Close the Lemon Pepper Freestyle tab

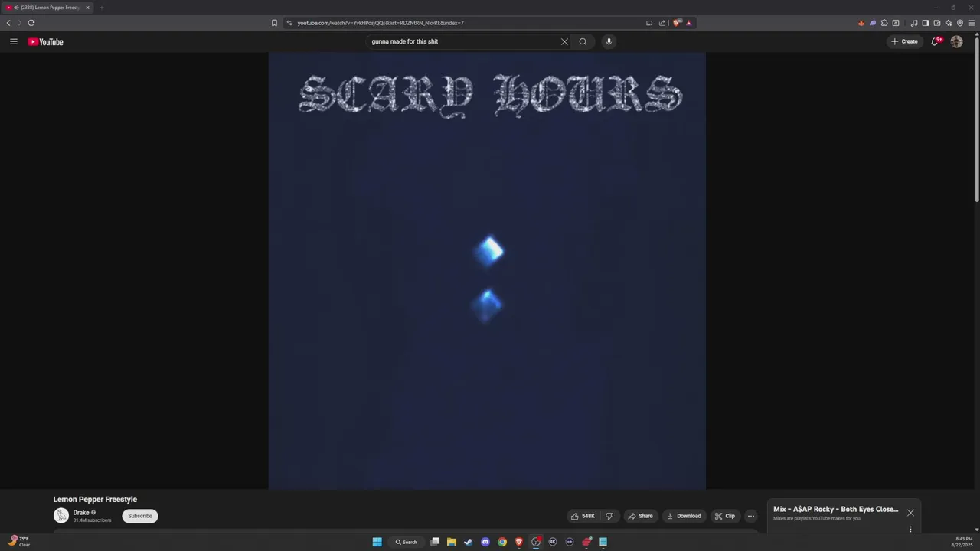coord(87,8)
